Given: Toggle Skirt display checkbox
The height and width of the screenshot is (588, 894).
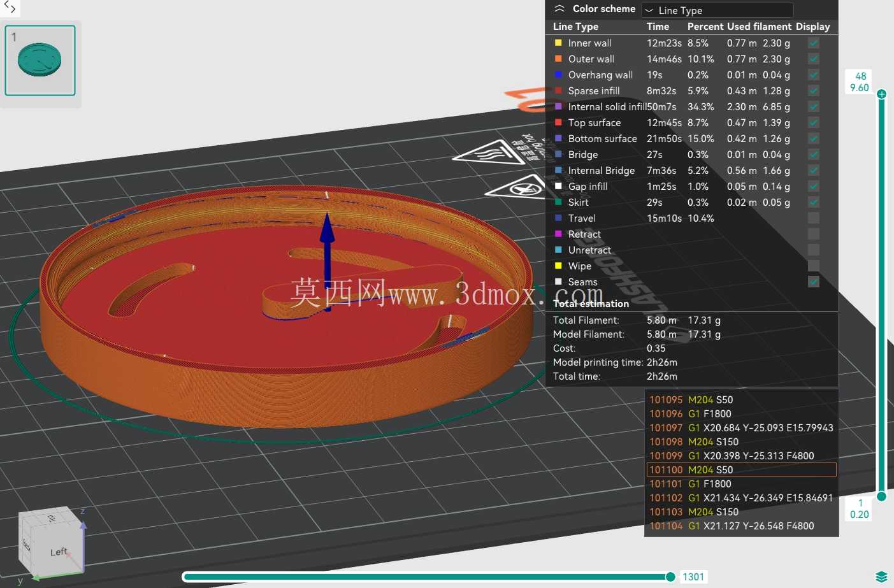Looking at the screenshot, I should (814, 202).
